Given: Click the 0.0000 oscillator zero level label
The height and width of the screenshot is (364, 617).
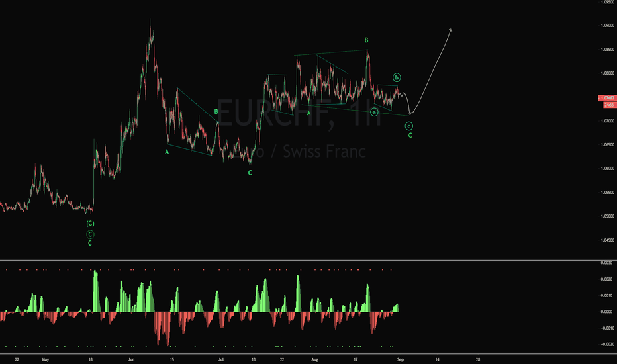Looking at the screenshot, I should pyautogui.click(x=607, y=312).
